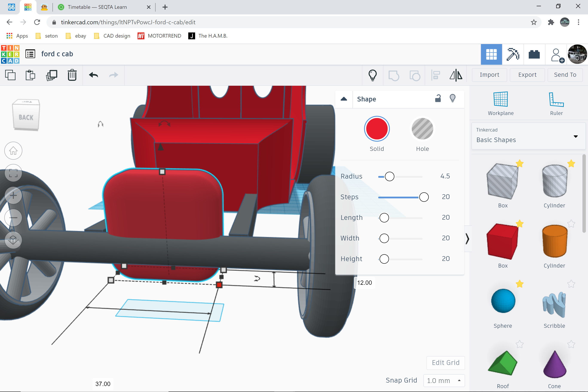Click the Send To button

(565, 75)
